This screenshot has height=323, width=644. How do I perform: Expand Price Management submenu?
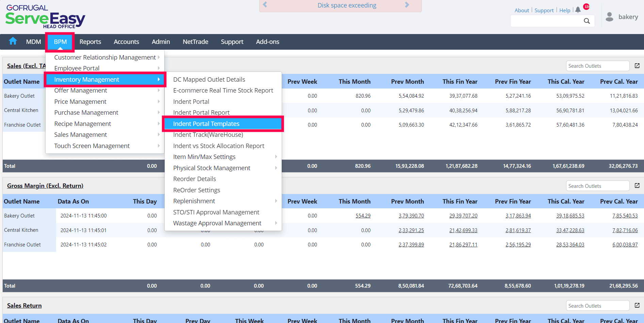[105, 101]
